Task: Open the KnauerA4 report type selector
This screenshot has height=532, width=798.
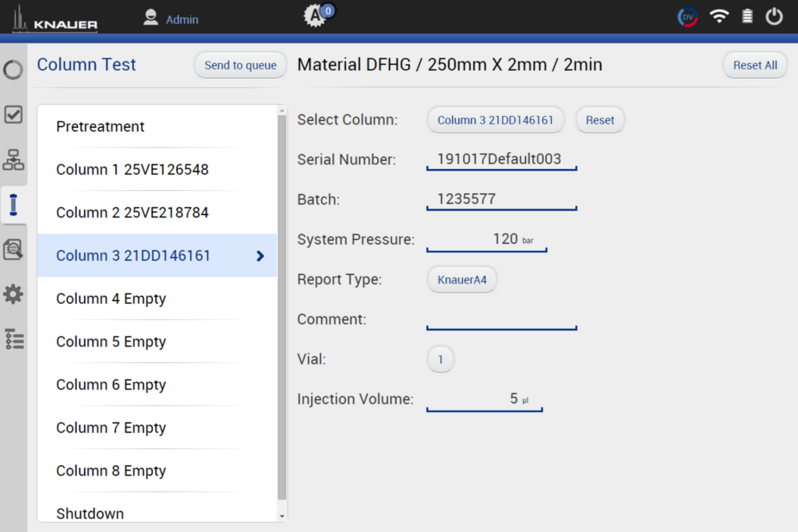Action: click(x=461, y=280)
